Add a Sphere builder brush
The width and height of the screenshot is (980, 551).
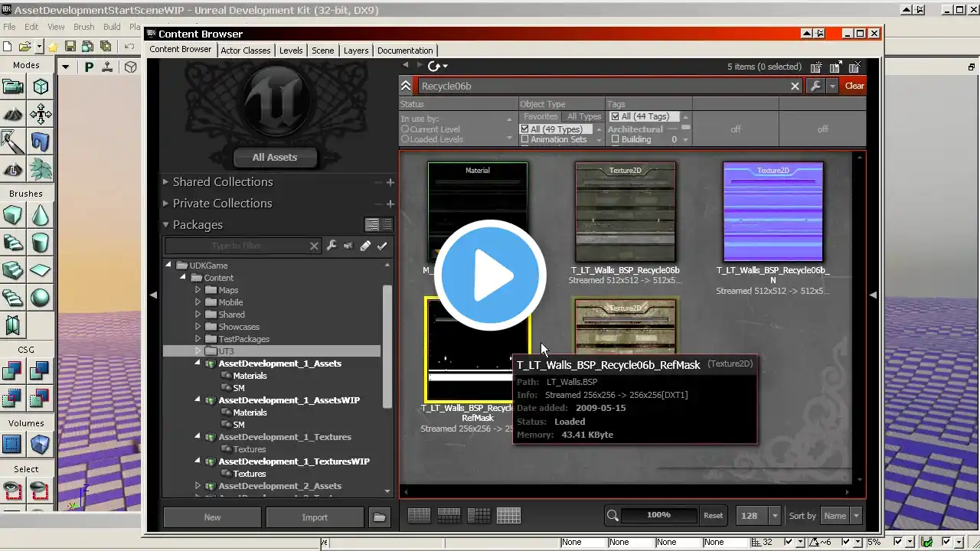click(41, 297)
